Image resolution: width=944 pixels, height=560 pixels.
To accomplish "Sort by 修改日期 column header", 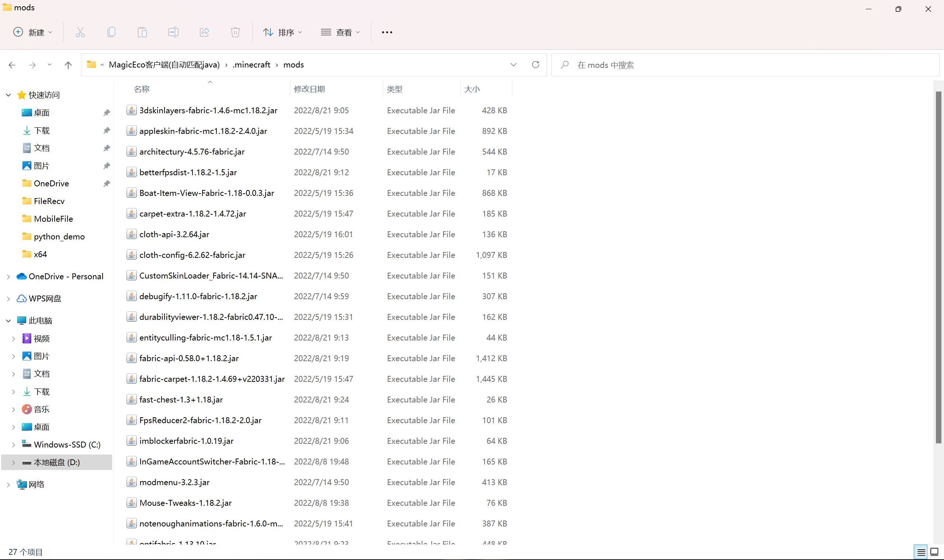I will pyautogui.click(x=310, y=89).
